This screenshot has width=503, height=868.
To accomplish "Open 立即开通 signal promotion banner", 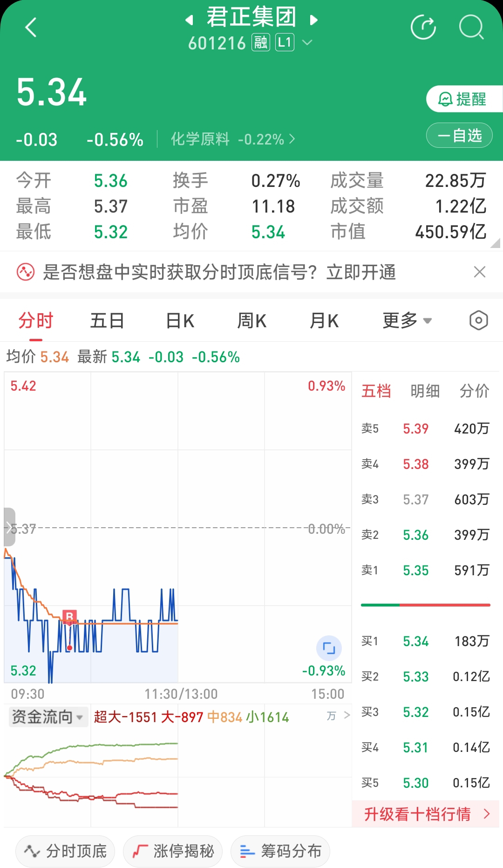I will coord(219,272).
